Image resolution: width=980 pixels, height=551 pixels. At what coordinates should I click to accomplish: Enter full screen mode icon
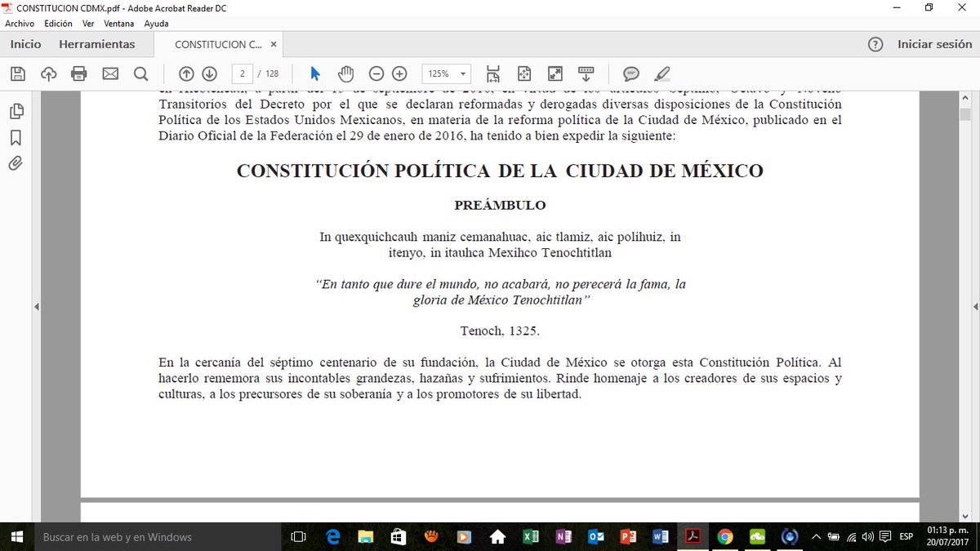click(x=555, y=74)
